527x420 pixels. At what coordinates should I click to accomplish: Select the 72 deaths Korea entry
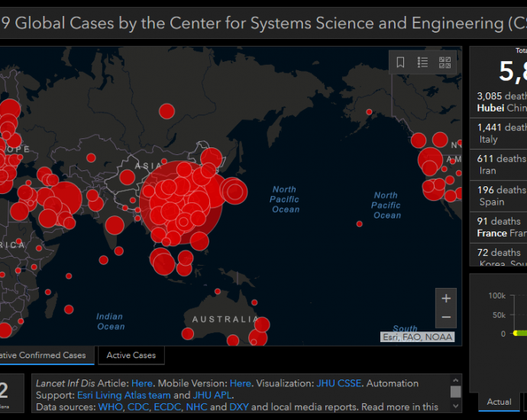point(499,255)
